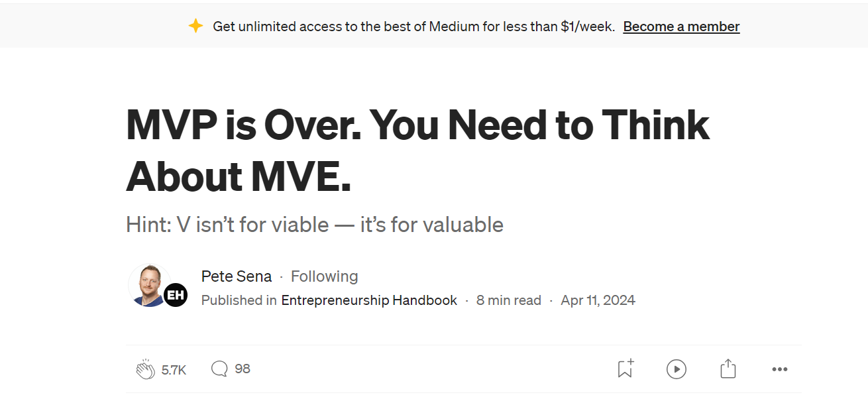
Task: Open the EH publication badge icon
Action: point(176,295)
